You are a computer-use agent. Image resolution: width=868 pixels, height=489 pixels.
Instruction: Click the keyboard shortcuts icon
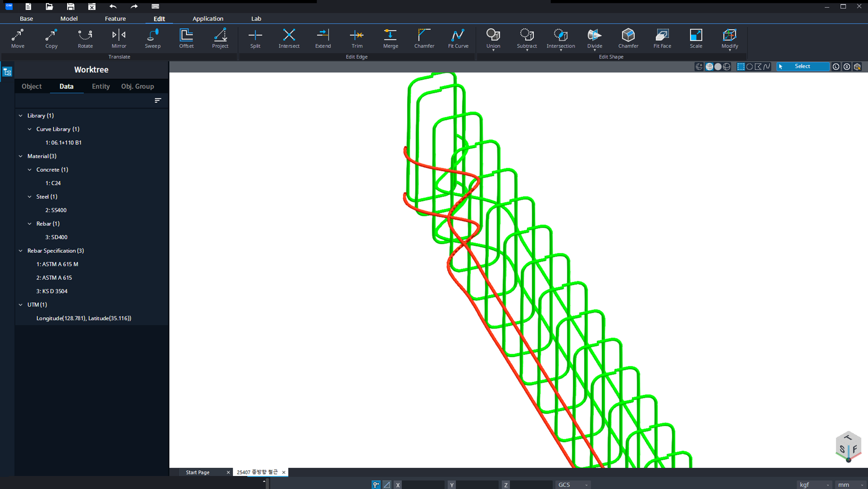tap(155, 7)
